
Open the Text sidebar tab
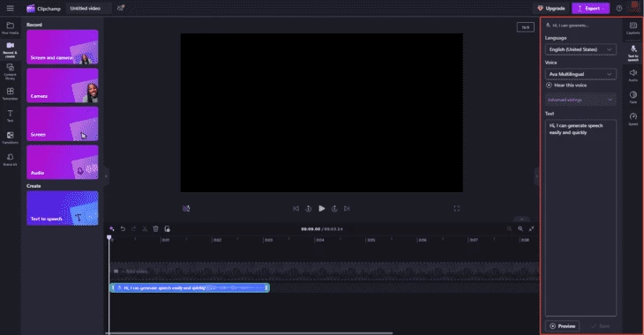[x=11, y=115]
